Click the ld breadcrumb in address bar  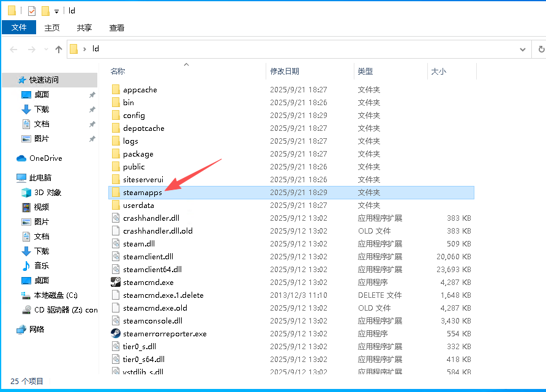click(x=95, y=49)
